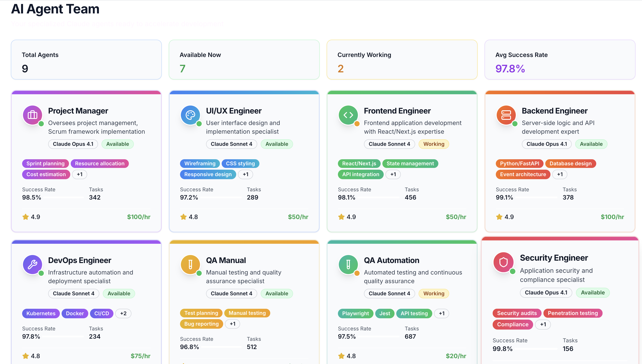Select the Currently Working stat card
This screenshot has height=364, width=642.
pyautogui.click(x=402, y=60)
